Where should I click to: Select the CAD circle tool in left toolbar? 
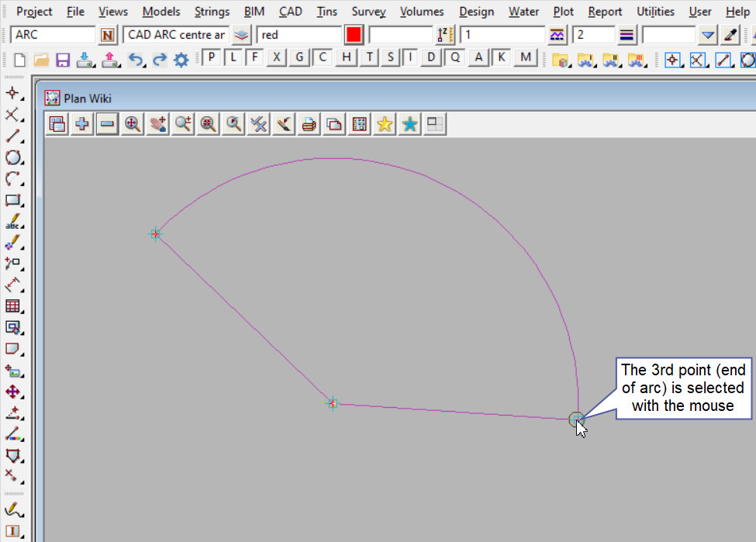click(12, 157)
